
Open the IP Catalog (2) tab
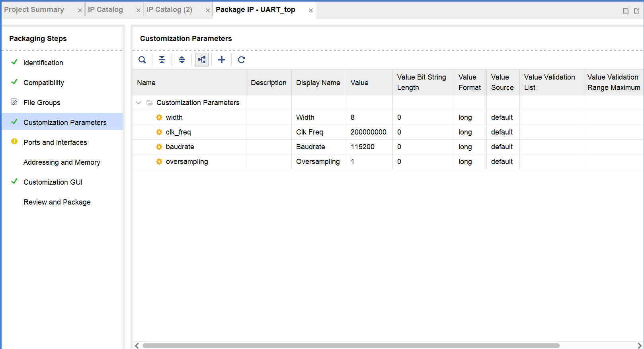(x=169, y=10)
